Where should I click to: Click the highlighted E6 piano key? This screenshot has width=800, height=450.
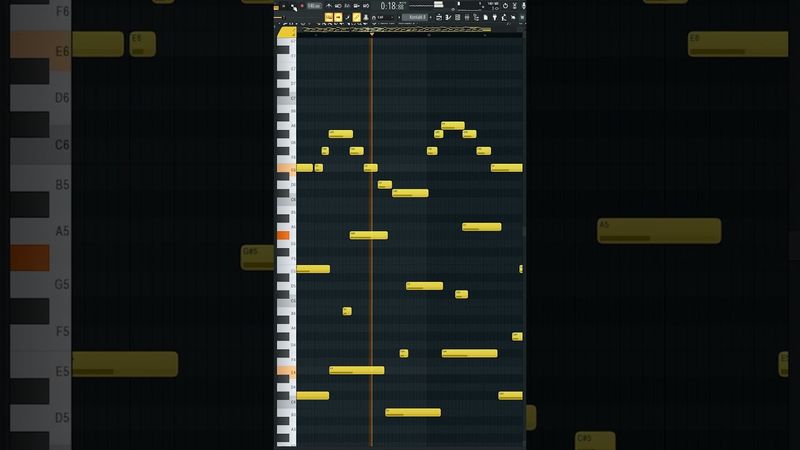[x=287, y=168]
